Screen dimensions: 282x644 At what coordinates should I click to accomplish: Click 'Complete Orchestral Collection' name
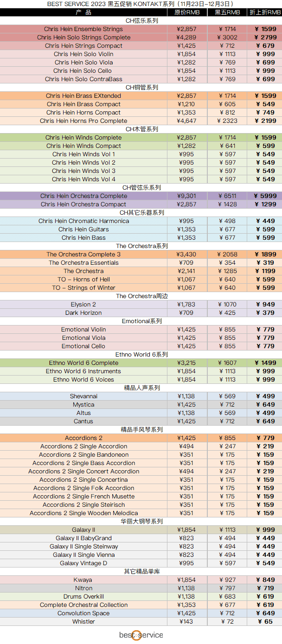[x=83, y=605]
